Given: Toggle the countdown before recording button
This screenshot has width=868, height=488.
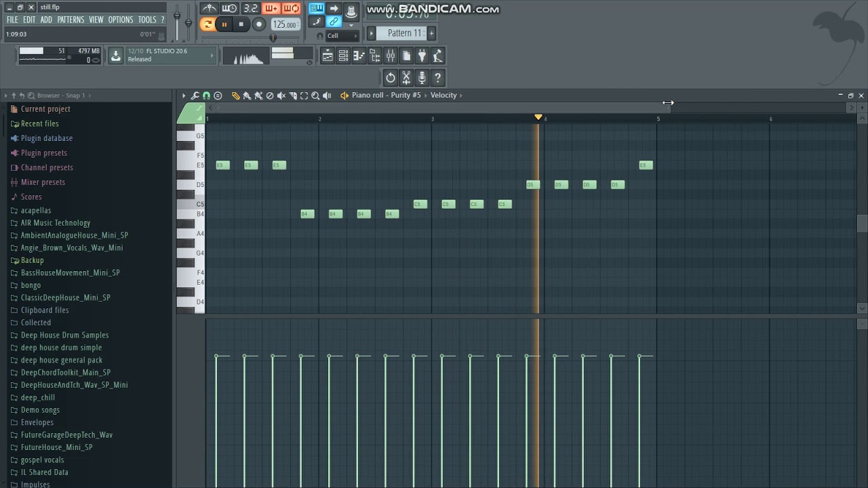Looking at the screenshot, I should click(250, 8).
